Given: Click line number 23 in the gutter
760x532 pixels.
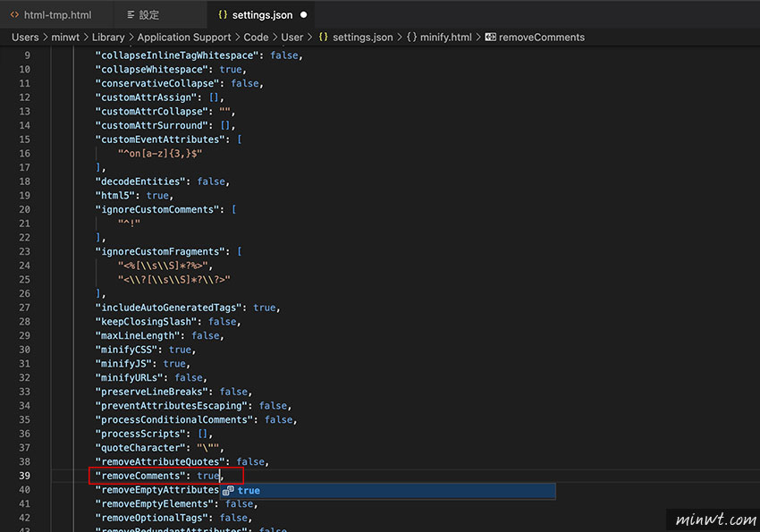Looking at the screenshot, I should 24,251.
